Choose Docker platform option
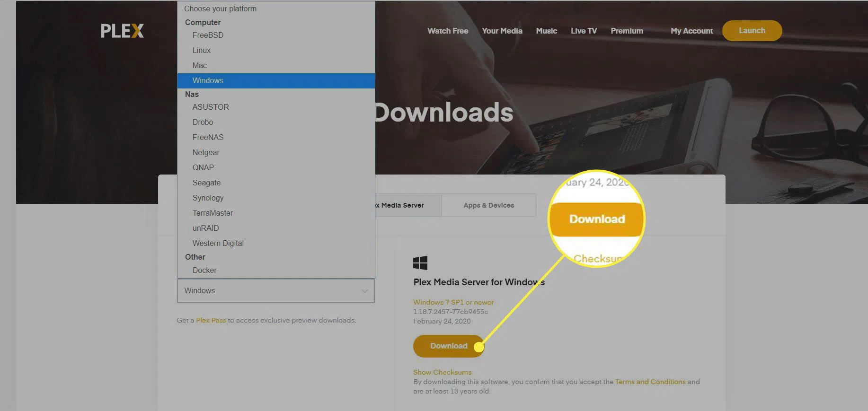This screenshot has height=411, width=868. (276, 270)
